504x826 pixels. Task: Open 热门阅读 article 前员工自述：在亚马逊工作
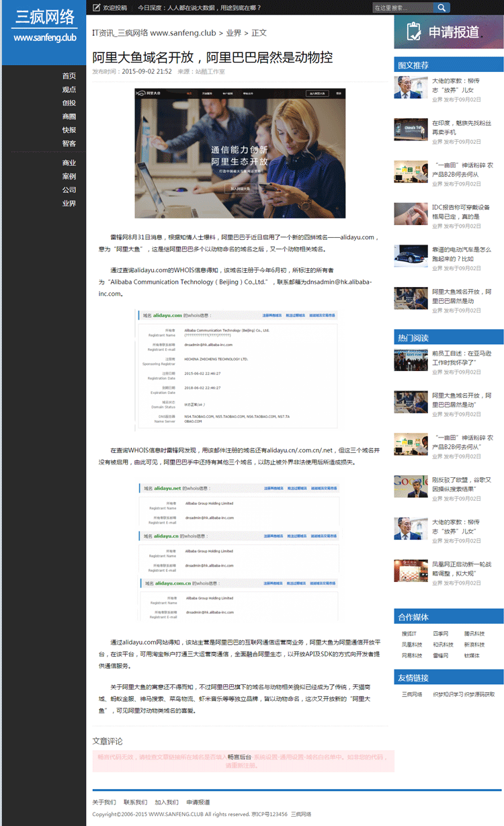point(462,357)
